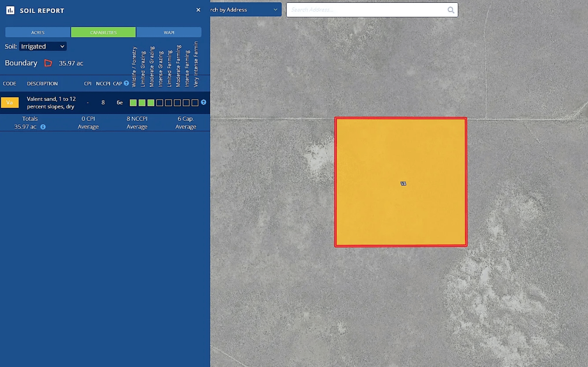
Task: Open the Soil dropdown chevron arrow
Action: [62, 46]
